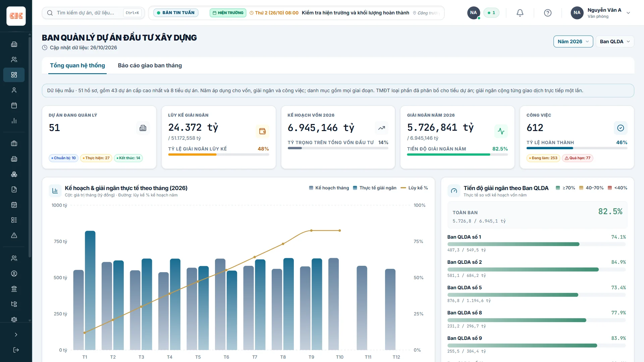The width and height of the screenshot is (644, 362).
Task: Open the Nguyễn Văn A user menu
Action: coord(601,13)
